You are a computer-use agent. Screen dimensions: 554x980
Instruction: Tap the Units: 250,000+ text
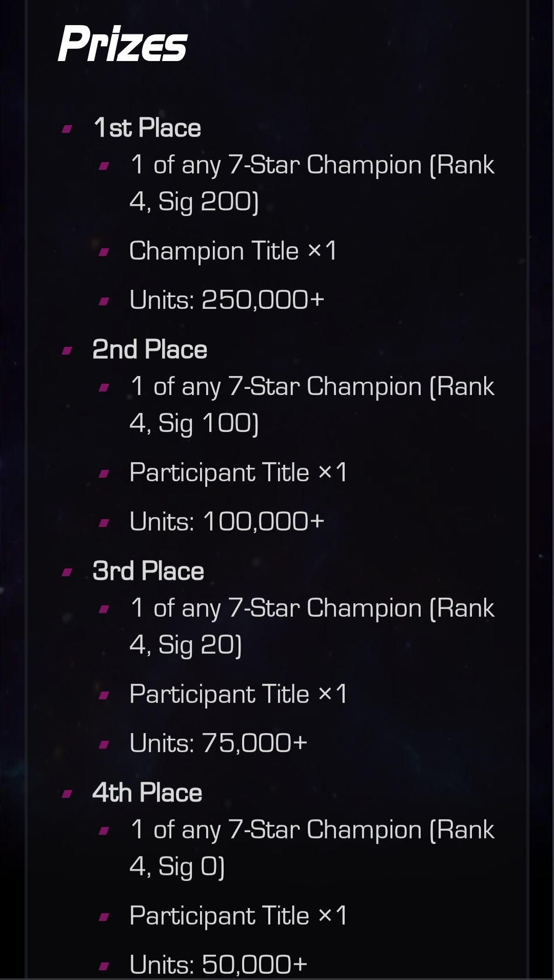pyautogui.click(x=227, y=300)
